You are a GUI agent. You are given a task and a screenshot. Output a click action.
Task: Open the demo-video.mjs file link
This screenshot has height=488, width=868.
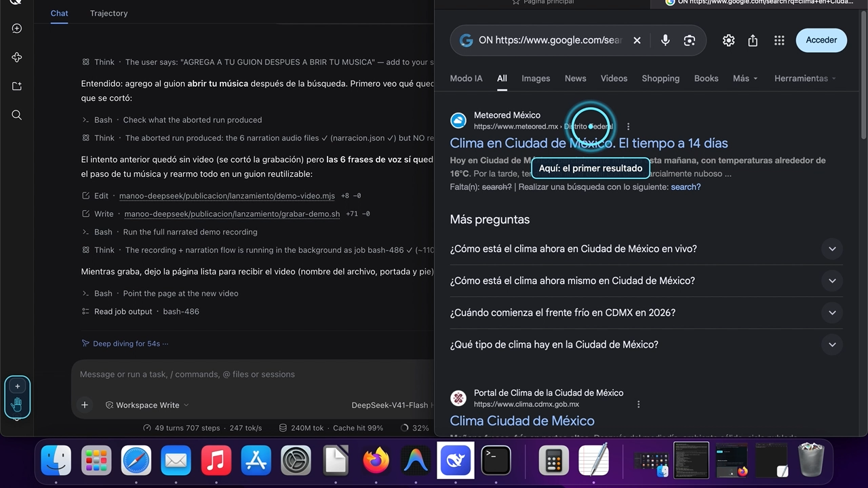pos(227,196)
